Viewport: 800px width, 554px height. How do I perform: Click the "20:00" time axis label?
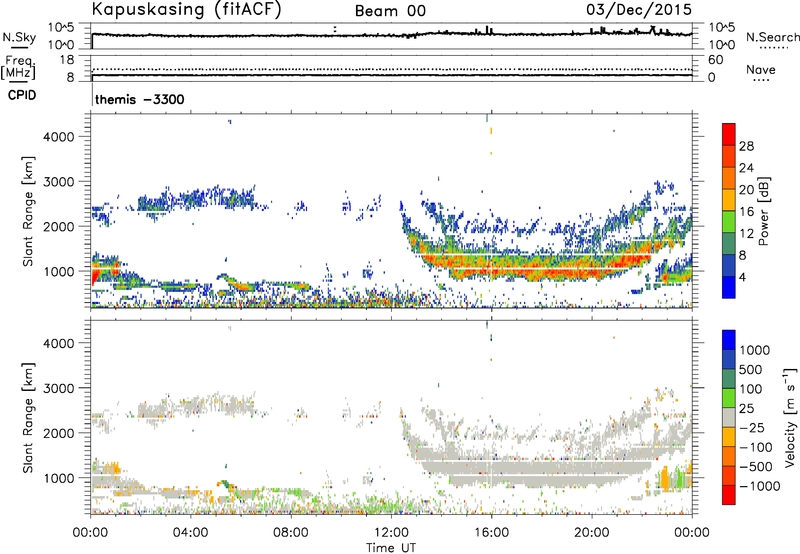592,533
